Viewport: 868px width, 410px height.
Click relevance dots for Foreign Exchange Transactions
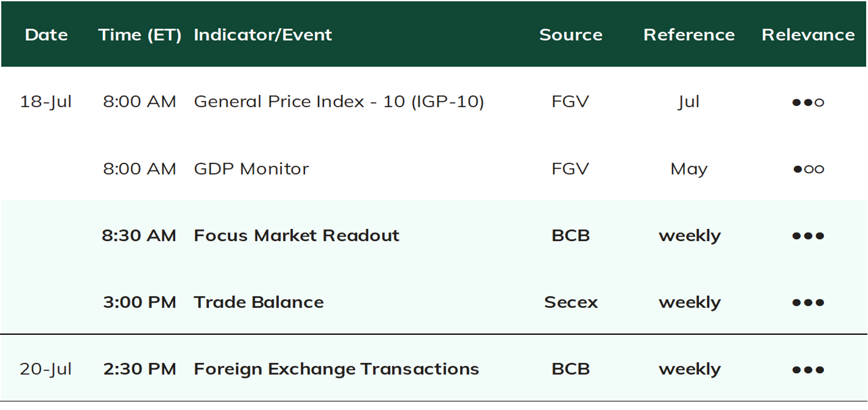(807, 370)
